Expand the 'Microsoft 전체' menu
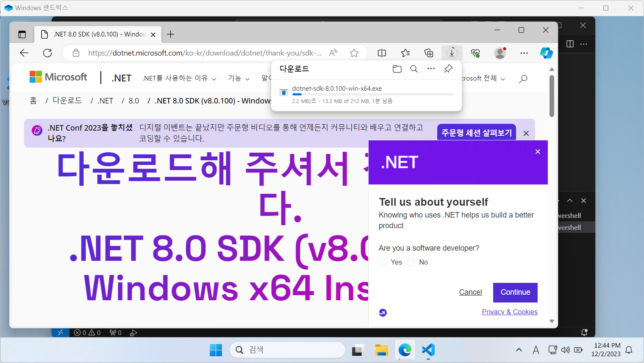This screenshot has width=644, height=363. [x=483, y=78]
